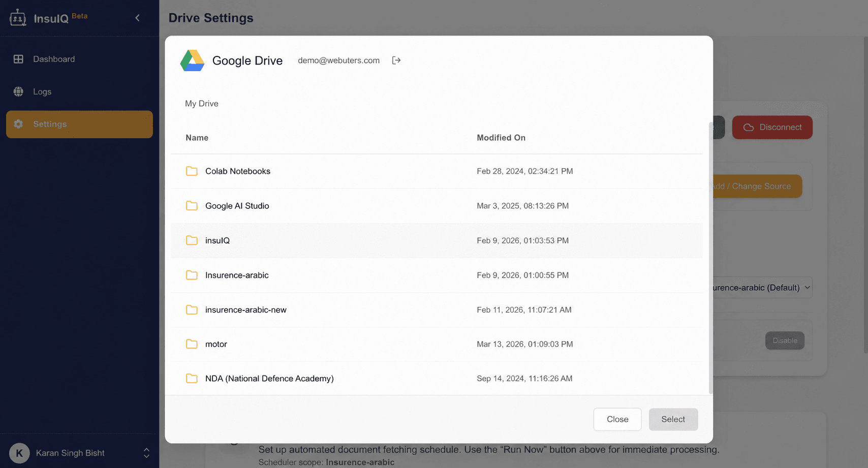This screenshot has width=868, height=468.
Task: Open the Settings menu item
Action: [x=79, y=124]
